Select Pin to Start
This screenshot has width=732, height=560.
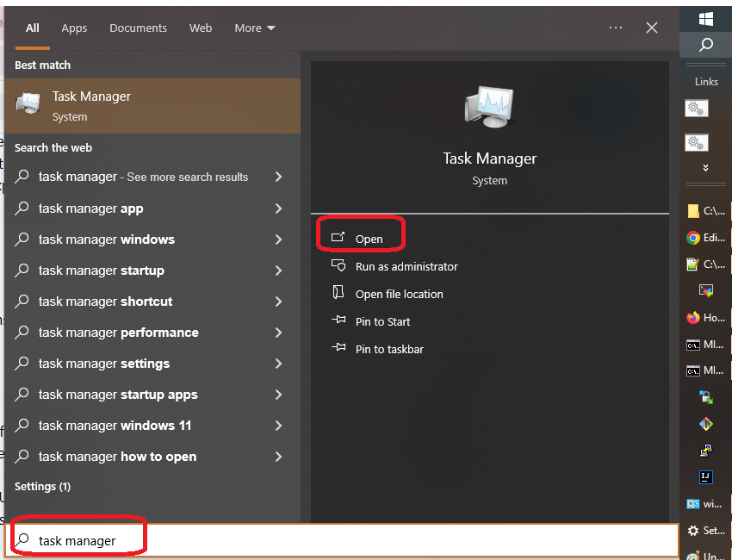tap(370, 322)
